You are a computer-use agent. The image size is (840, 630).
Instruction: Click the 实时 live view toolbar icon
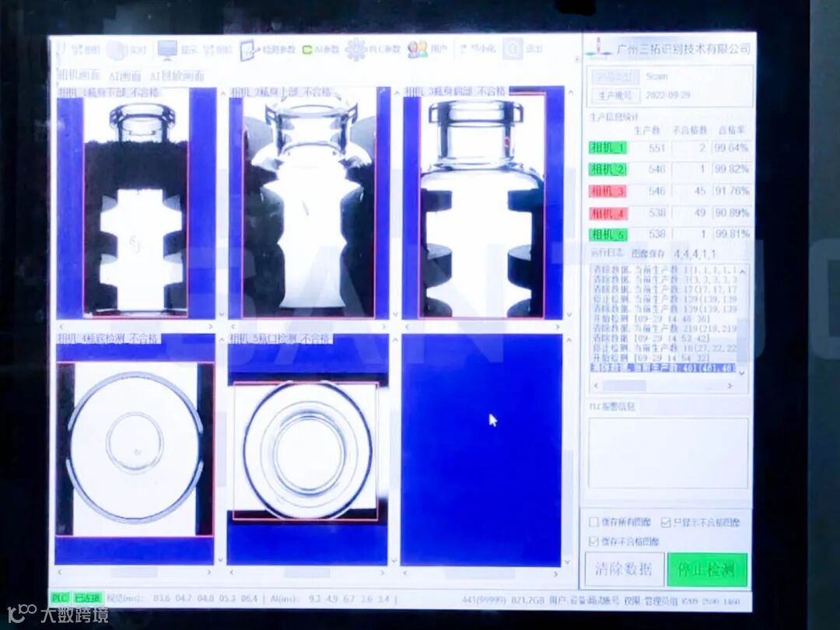tap(116, 51)
